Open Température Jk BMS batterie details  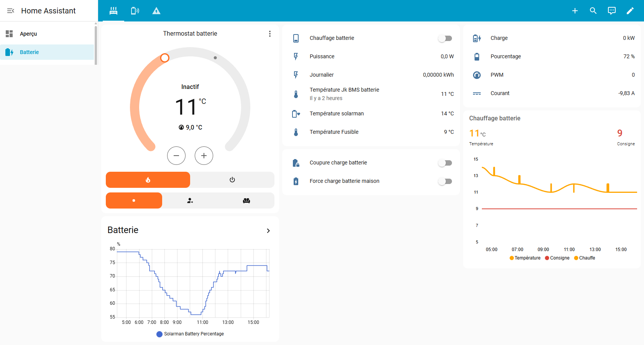[344, 94]
